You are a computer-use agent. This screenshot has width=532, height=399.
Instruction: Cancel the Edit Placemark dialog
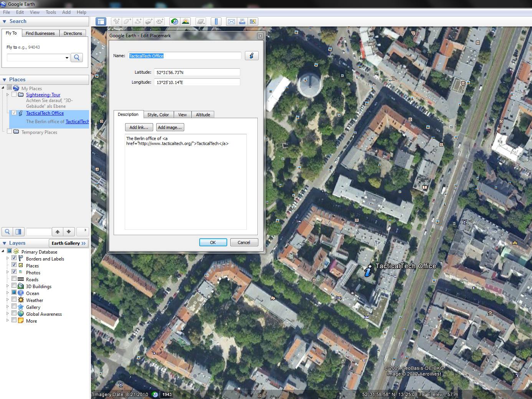(244, 242)
